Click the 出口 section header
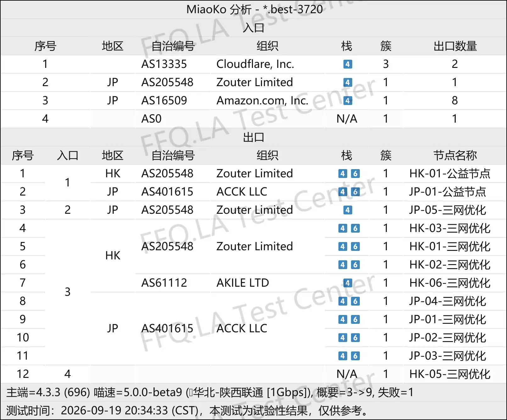Screen dimensions: 507x420 click(253, 137)
